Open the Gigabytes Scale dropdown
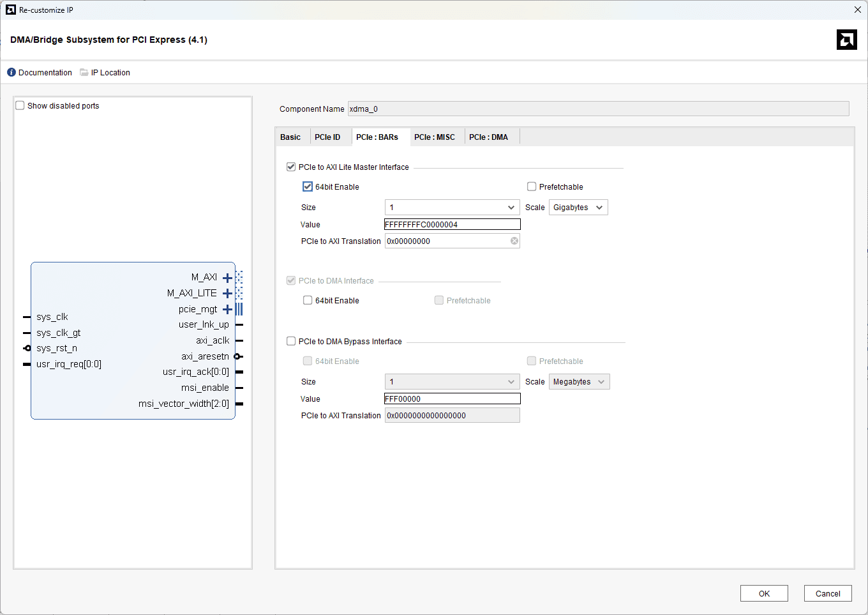This screenshot has width=868, height=615. coord(578,208)
